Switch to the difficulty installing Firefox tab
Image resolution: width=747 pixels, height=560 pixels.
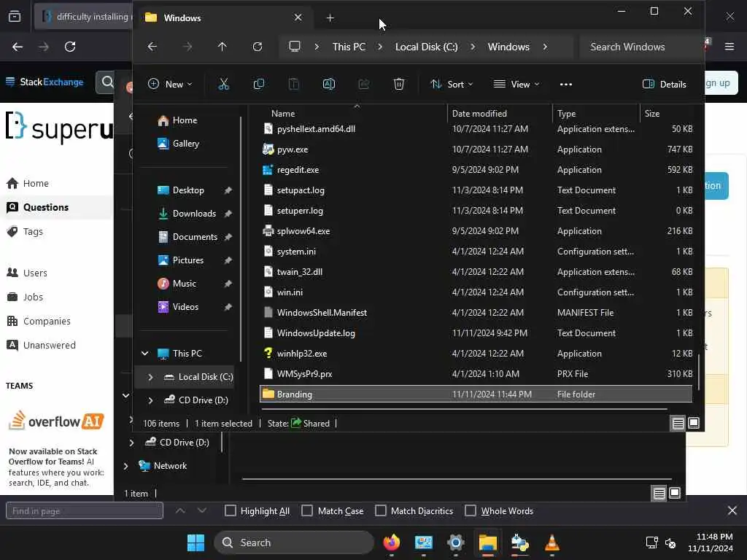(84, 17)
